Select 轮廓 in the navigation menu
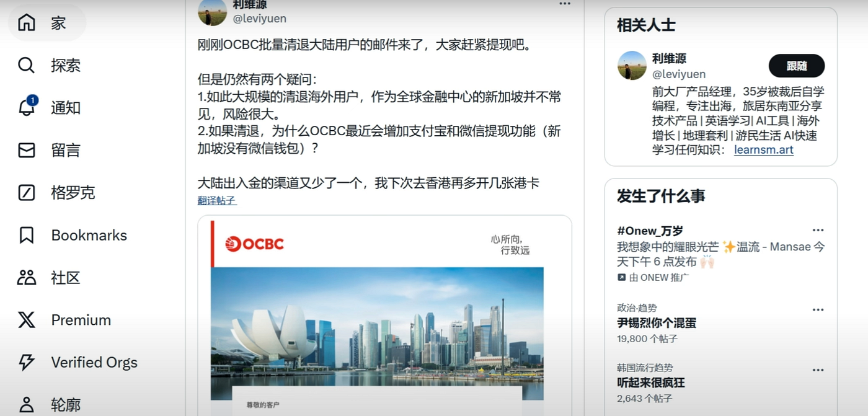Image resolution: width=868 pixels, height=416 pixels. click(x=66, y=404)
